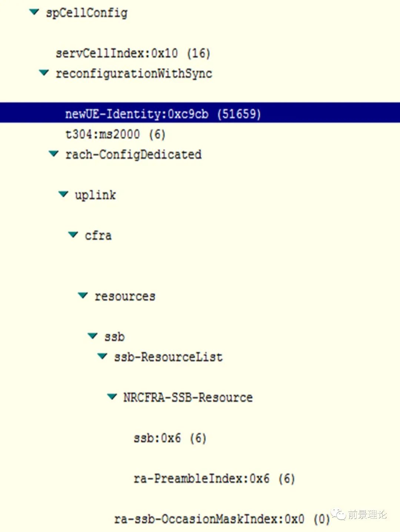Collapse the resources tree node
400x532 pixels.
(x=83, y=295)
